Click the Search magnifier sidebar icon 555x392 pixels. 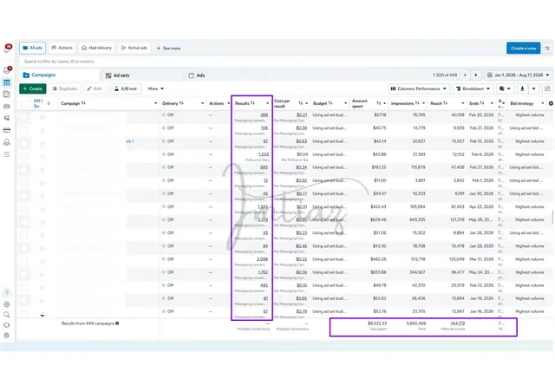[7, 315]
